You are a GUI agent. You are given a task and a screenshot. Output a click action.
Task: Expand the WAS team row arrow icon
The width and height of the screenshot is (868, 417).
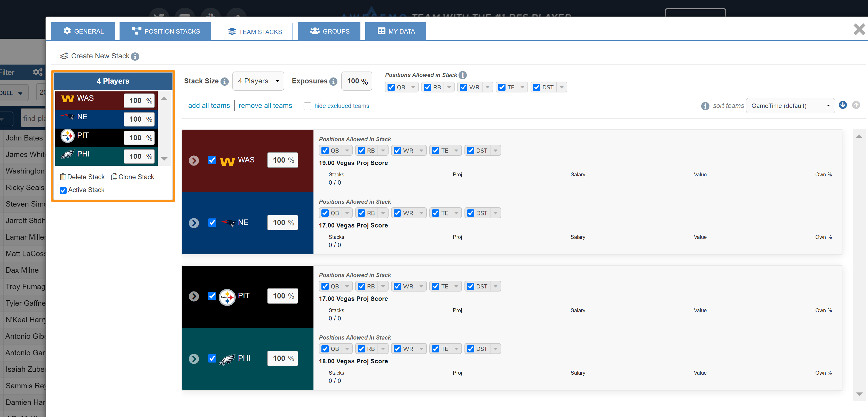tap(194, 160)
